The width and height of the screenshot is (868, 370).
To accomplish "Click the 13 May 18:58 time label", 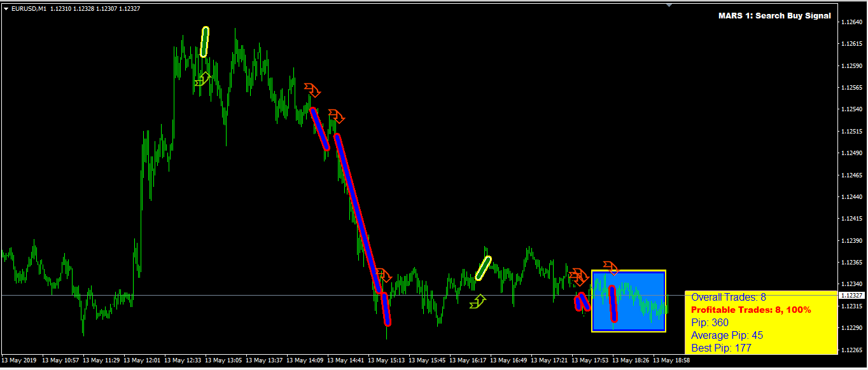I will [x=671, y=360].
